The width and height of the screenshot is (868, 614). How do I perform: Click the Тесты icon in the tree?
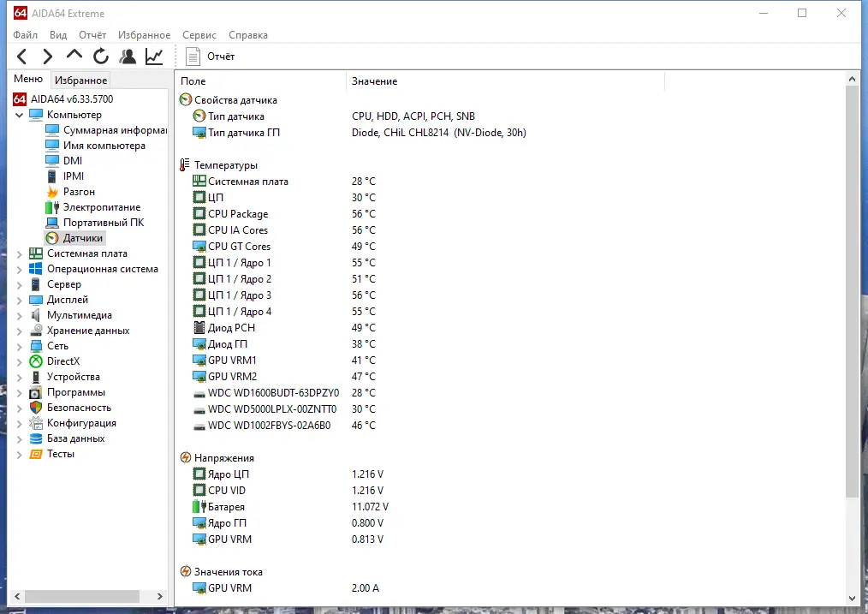click(36, 454)
